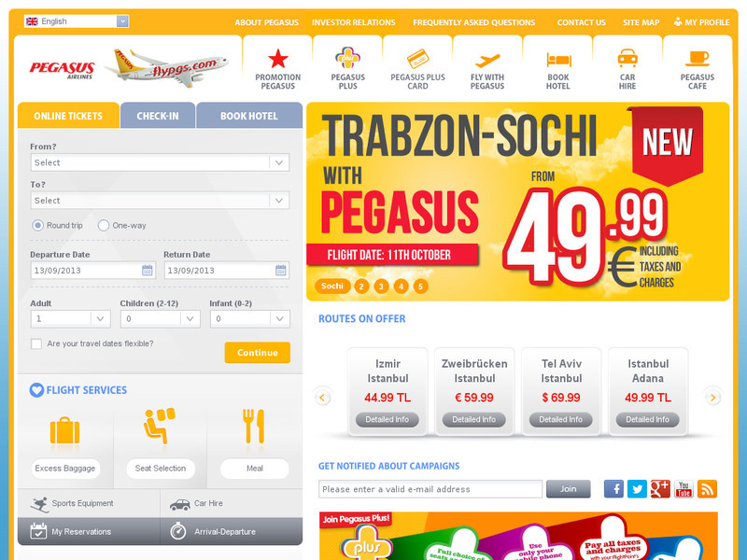Click the Book Hotel bed icon
This screenshot has height=560, width=747.
coord(558,60)
